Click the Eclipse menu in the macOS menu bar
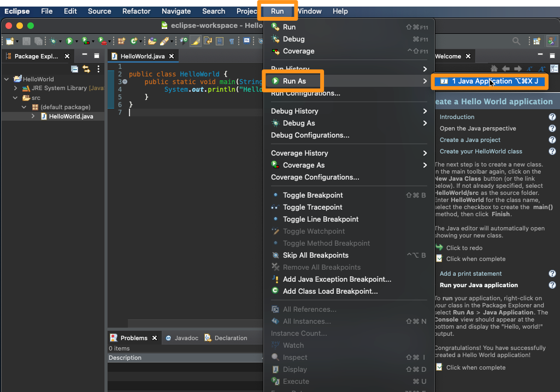 click(x=17, y=11)
